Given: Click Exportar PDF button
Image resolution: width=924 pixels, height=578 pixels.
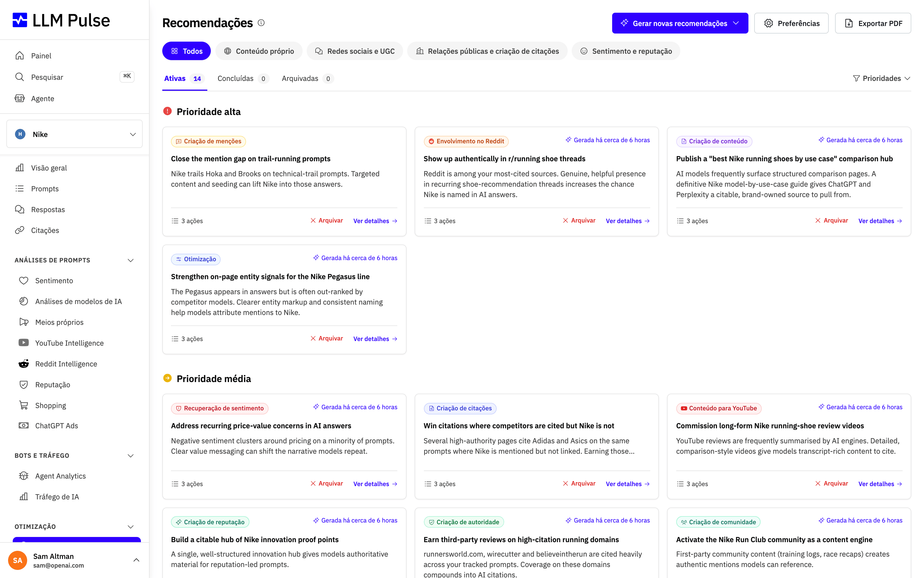Looking at the screenshot, I should (x=873, y=23).
